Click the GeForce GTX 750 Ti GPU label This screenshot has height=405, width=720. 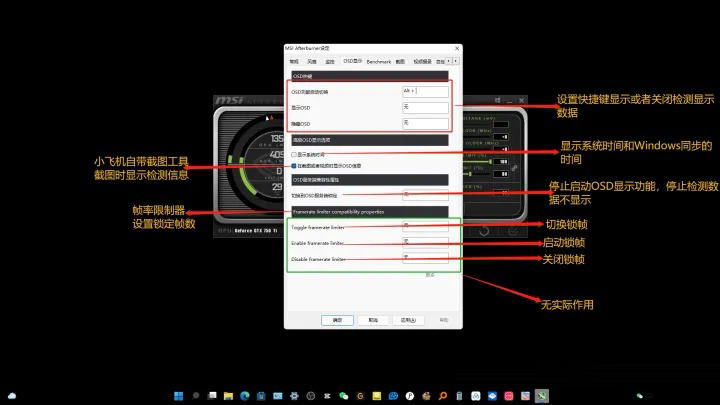(256, 231)
